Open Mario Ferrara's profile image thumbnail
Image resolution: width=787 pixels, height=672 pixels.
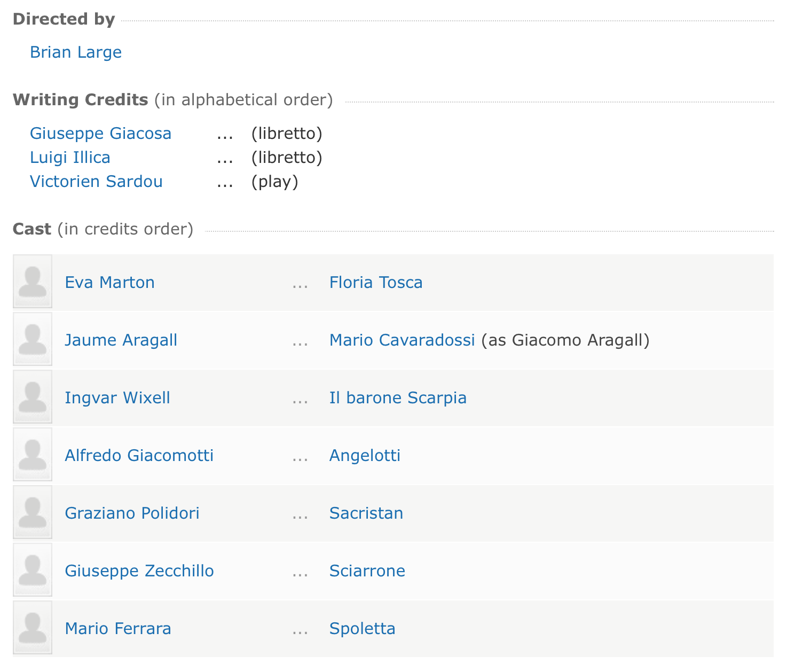pos(33,628)
